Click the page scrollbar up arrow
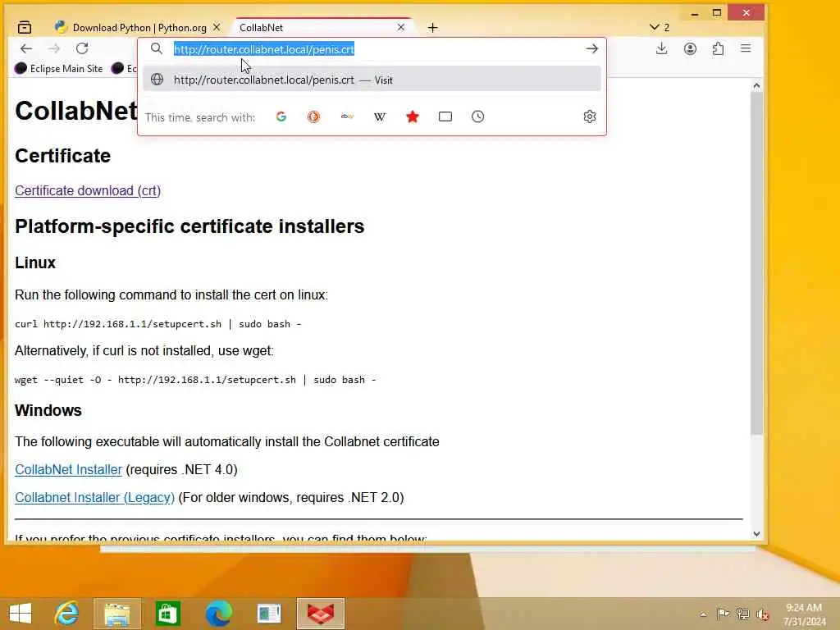Viewport: 840px width, 630px height. [x=756, y=85]
